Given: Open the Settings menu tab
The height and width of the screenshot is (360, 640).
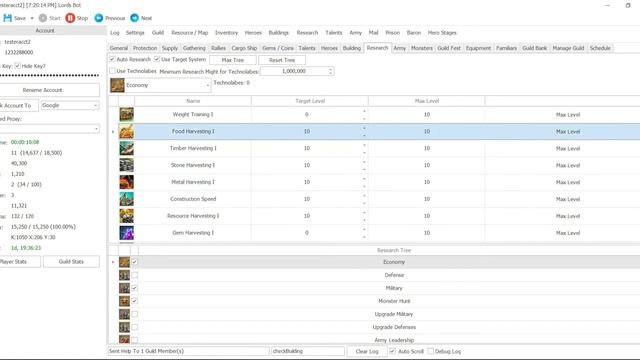Looking at the screenshot, I should coord(135,33).
